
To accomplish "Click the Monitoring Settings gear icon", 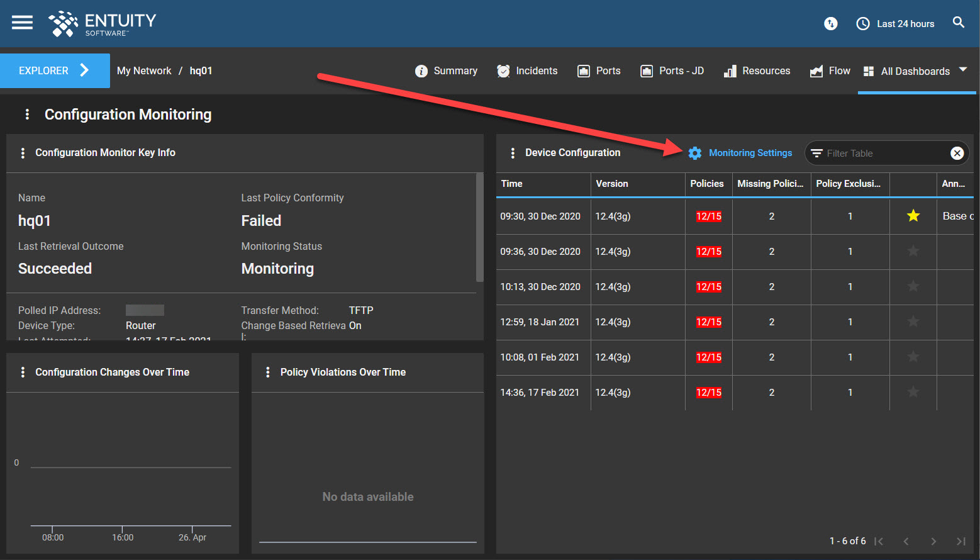I will click(x=694, y=153).
